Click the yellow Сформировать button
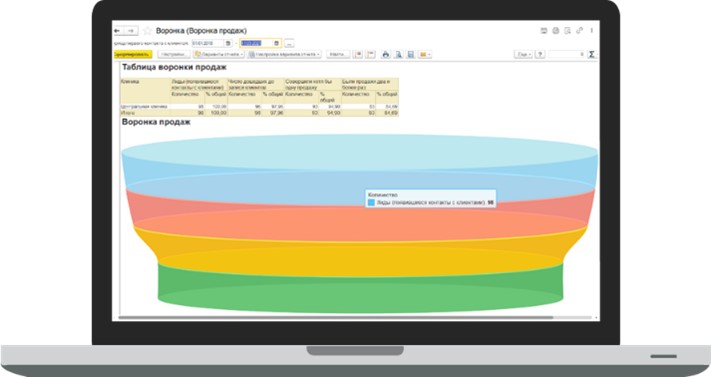This screenshot has height=377, width=711. (x=132, y=54)
